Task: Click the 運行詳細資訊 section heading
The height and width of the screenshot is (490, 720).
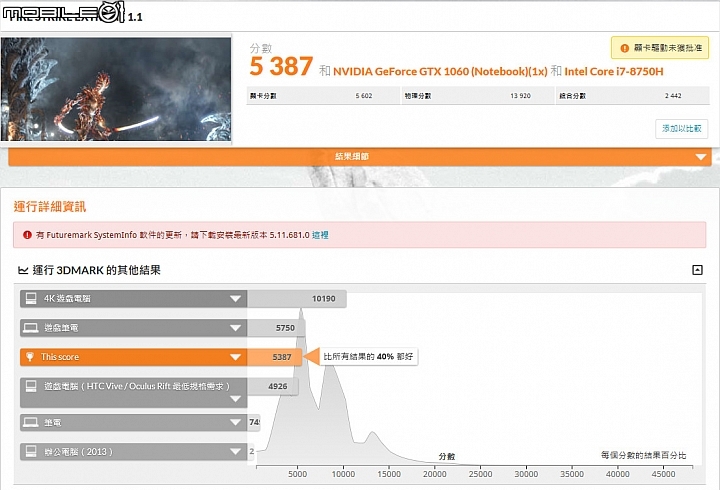Action: pyautogui.click(x=50, y=207)
